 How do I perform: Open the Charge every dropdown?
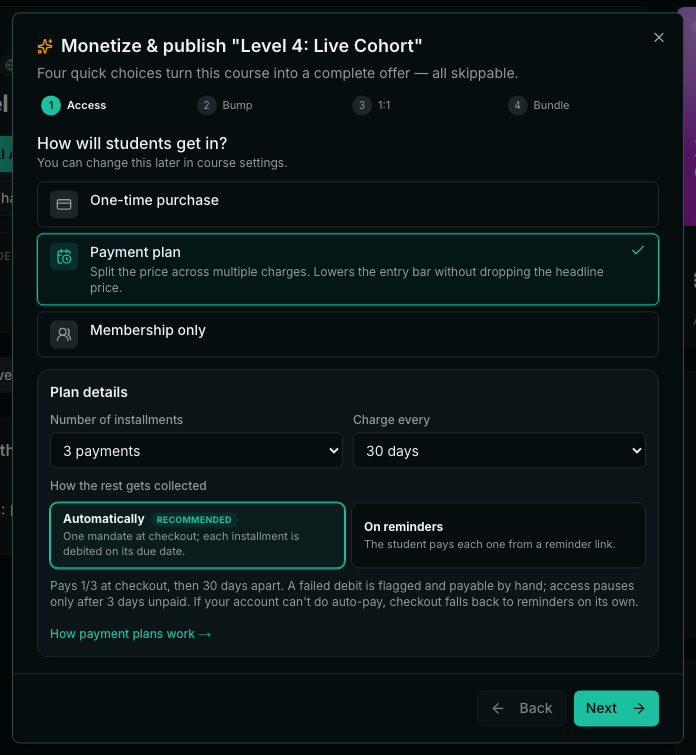499,451
